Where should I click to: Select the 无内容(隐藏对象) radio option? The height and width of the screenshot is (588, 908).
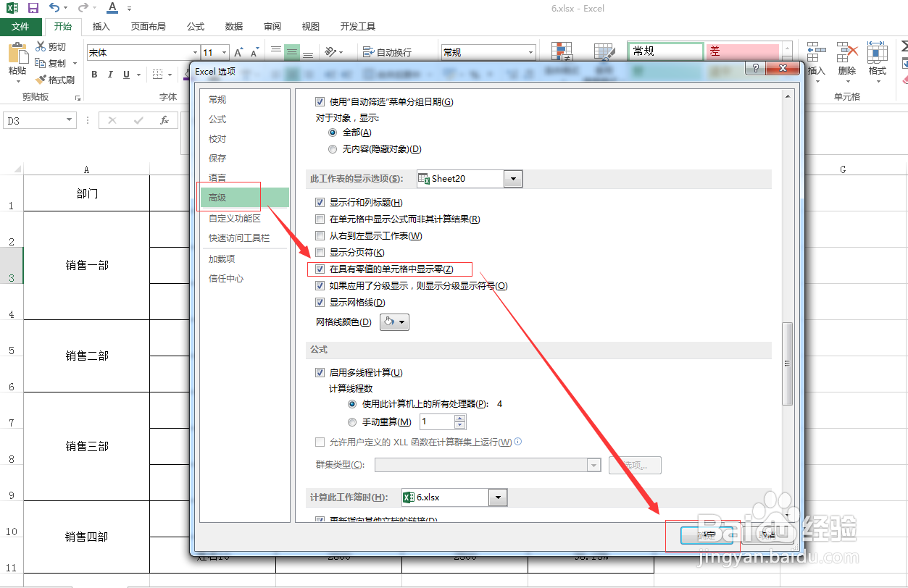[333, 148]
